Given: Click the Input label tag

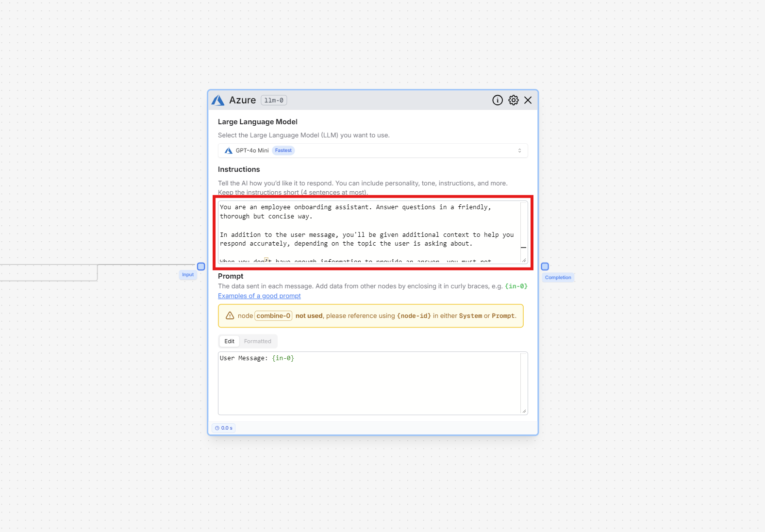Looking at the screenshot, I should point(188,275).
